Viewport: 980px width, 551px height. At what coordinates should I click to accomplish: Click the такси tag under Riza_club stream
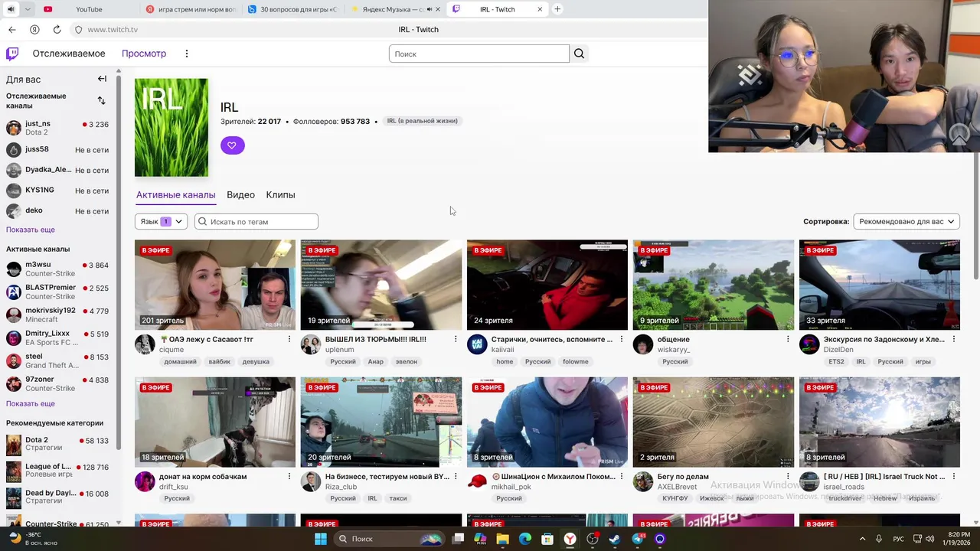tap(398, 498)
